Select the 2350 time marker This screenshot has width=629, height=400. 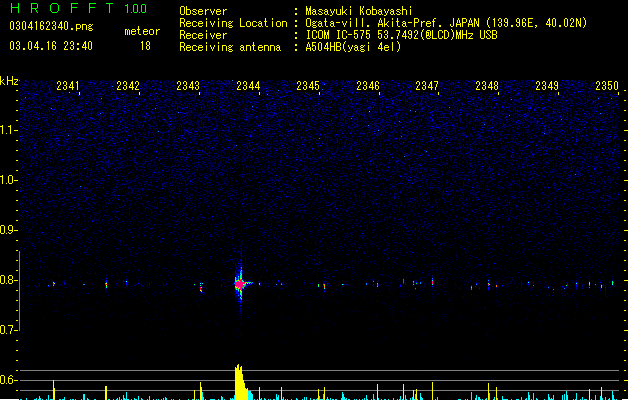tap(607, 86)
